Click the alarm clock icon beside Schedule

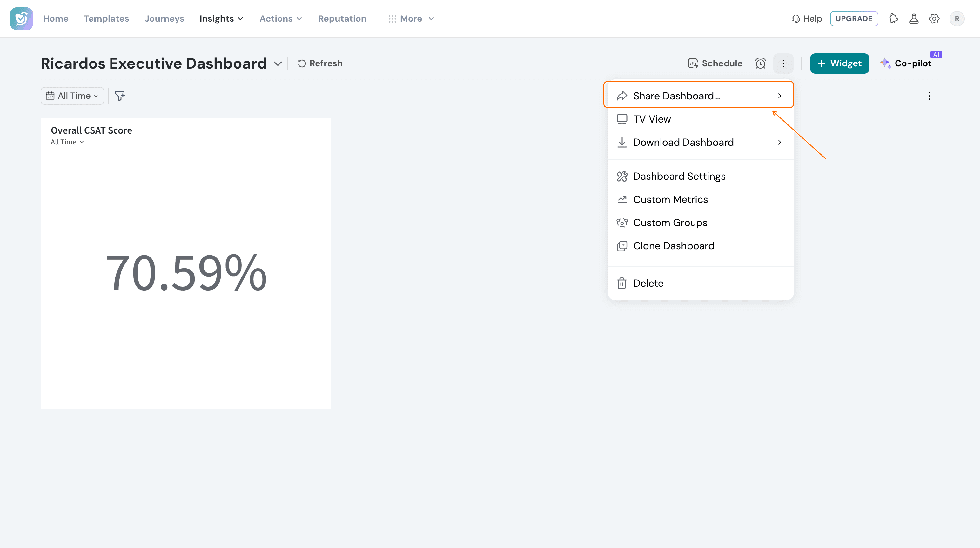761,63
